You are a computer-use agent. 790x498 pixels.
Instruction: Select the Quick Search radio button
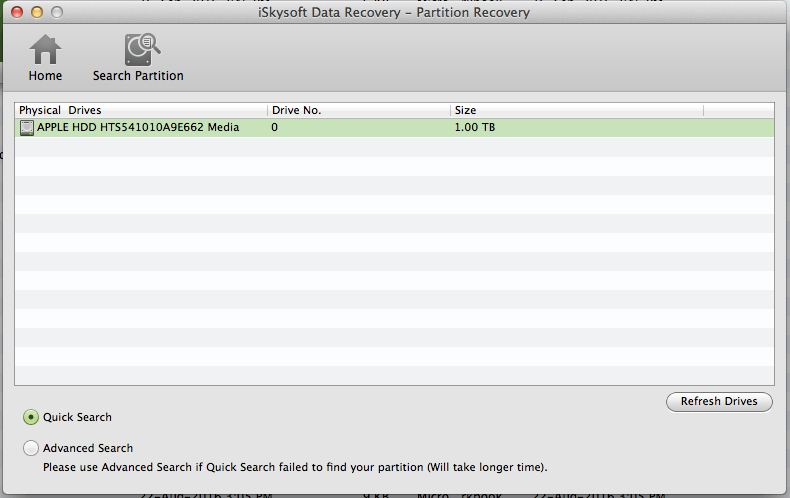point(31,417)
